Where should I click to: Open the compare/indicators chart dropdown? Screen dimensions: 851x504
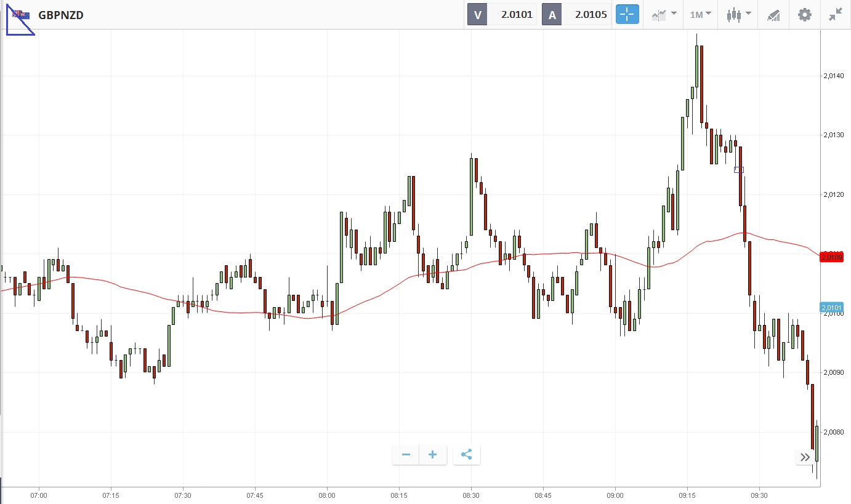point(664,15)
